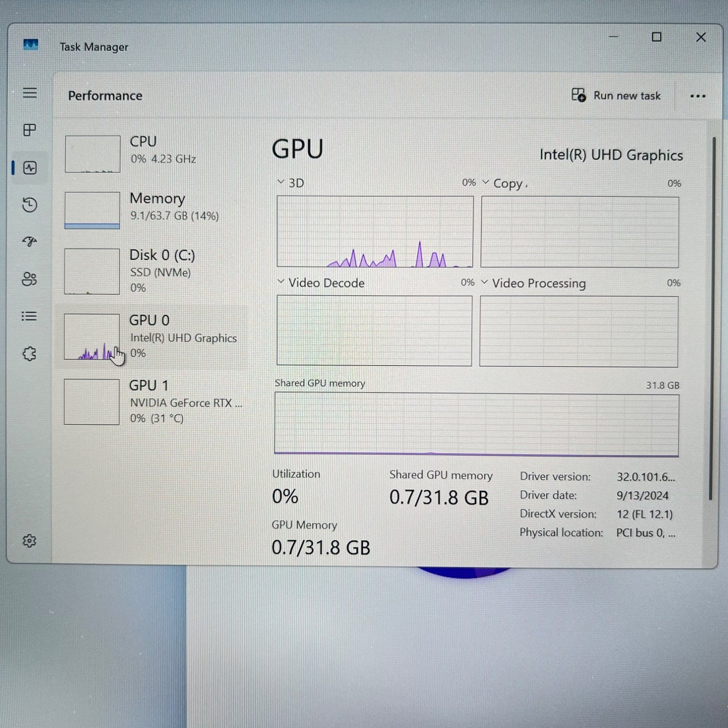Click driver date 9/13/2024 value

pos(643,496)
